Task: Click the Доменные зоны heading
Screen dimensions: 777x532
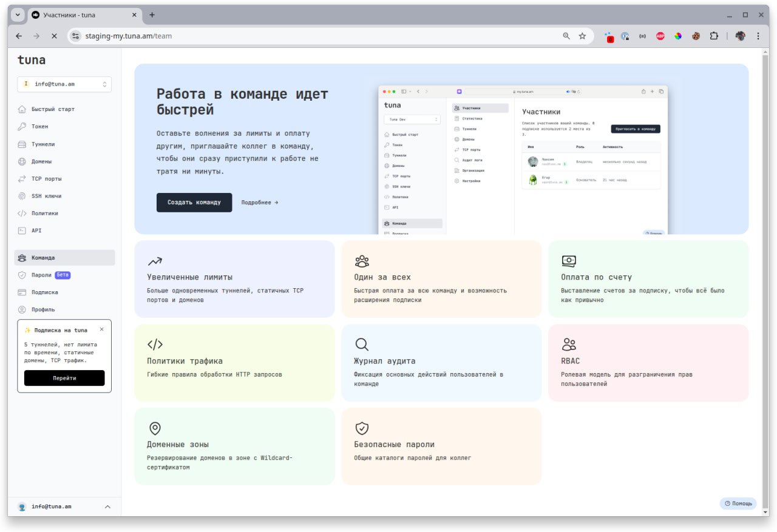Action: [178, 445]
